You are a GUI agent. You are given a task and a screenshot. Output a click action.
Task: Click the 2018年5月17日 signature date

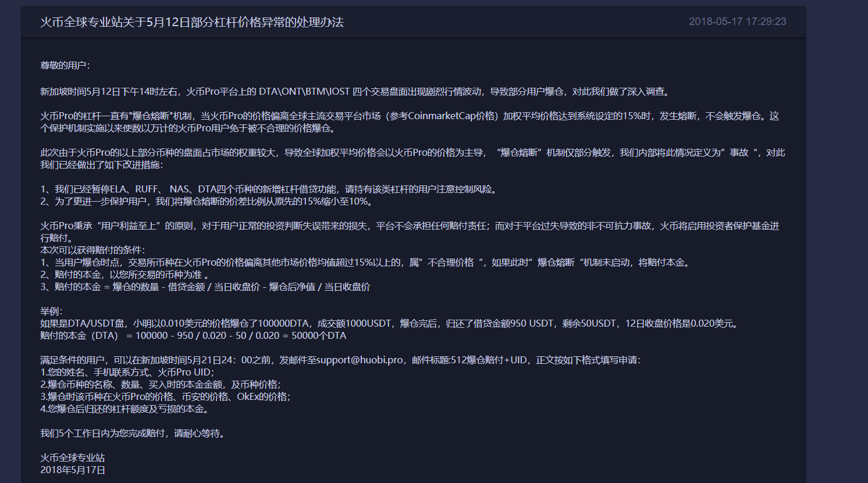73,470
